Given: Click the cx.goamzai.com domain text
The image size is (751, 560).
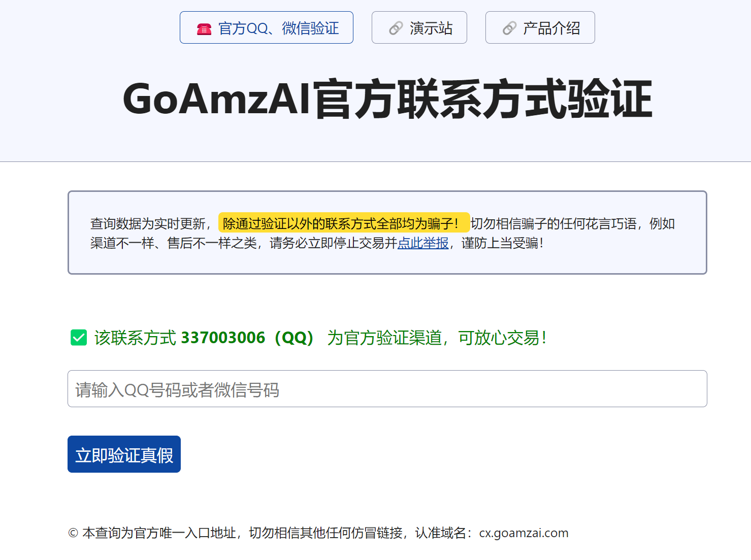Looking at the screenshot, I should [x=524, y=533].
